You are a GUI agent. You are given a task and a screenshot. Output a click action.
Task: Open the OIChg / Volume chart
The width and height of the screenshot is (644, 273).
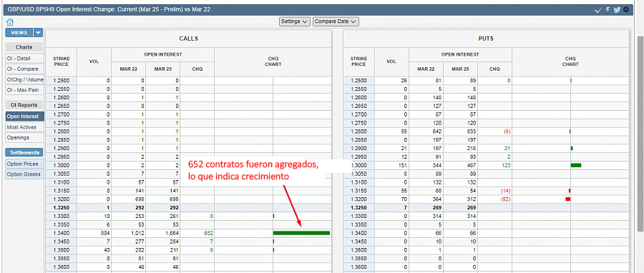pyautogui.click(x=24, y=79)
